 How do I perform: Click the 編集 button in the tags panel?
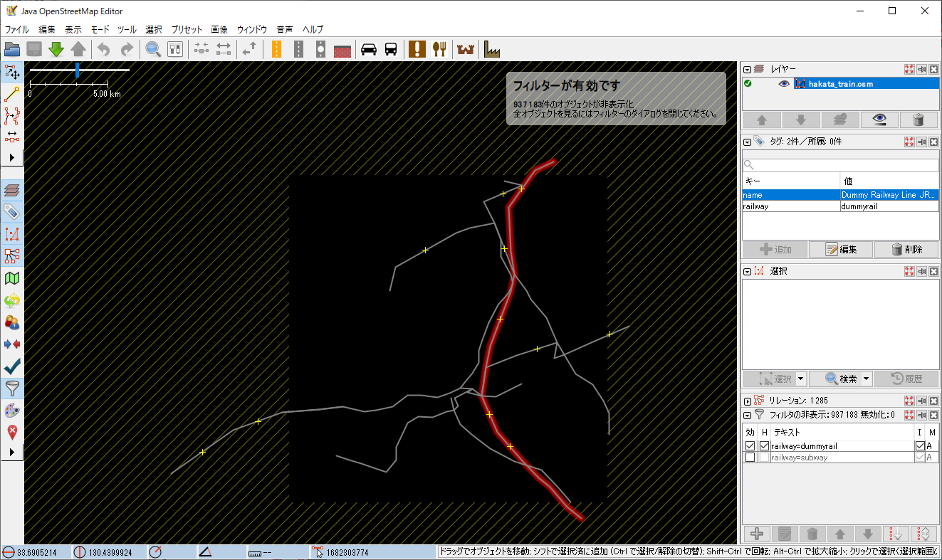[x=840, y=250]
